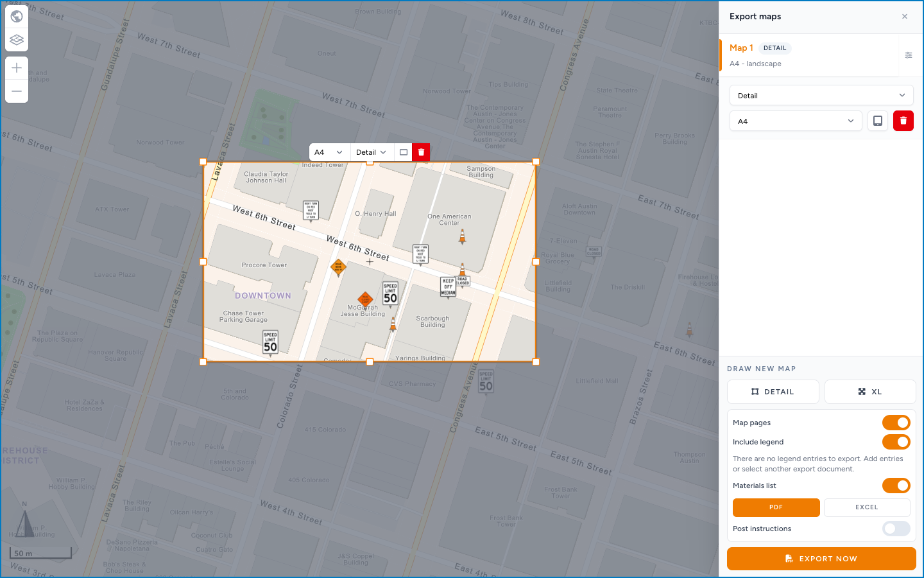Viewport: 924px width, 578px height.
Task: Delete Map 1 using the red trash button in the Export maps panel
Action: click(903, 121)
